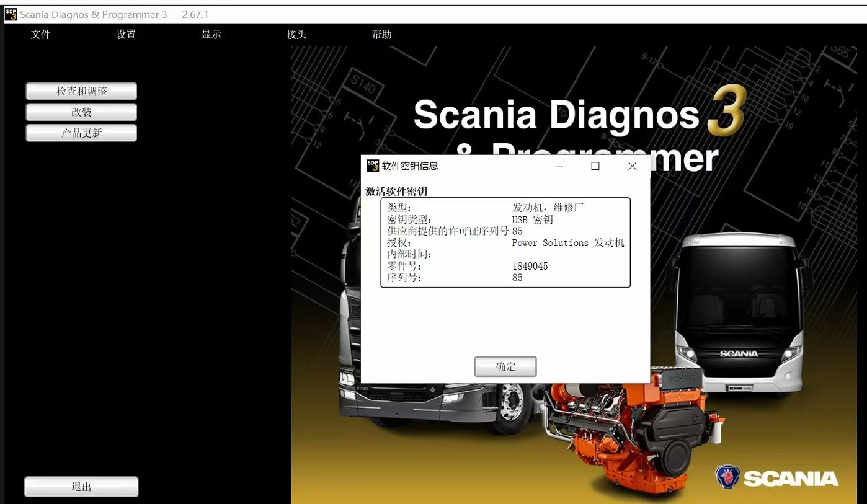Open the 接头 menu
This screenshot has width=867, height=504.
point(296,35)
